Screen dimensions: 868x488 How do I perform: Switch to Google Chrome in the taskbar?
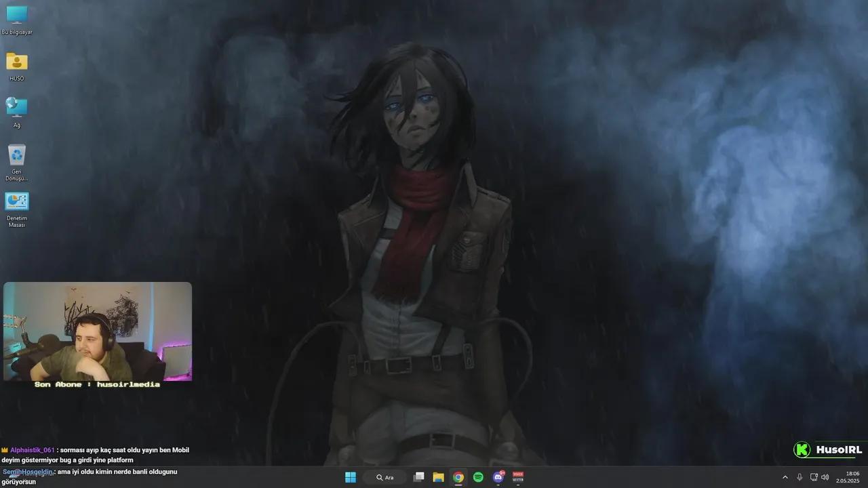(x=458, y=477)
